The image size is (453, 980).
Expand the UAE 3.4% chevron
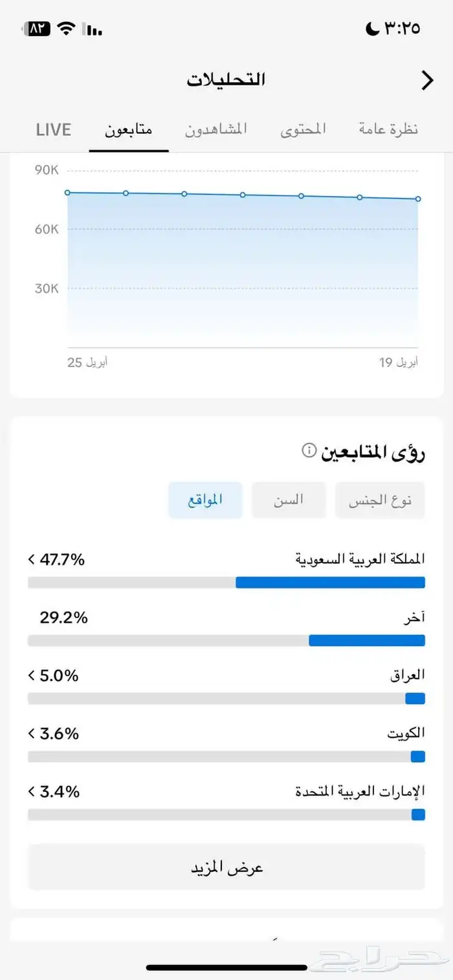pos(32,791)
